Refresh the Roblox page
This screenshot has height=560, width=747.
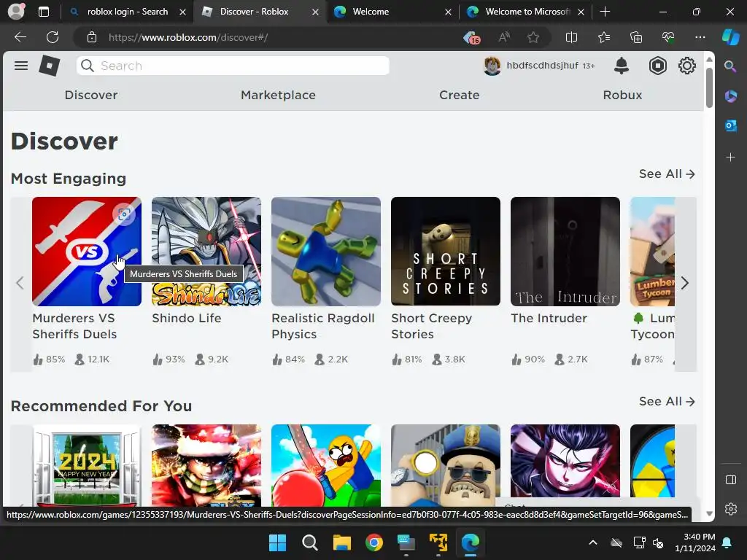coord(53,37)
